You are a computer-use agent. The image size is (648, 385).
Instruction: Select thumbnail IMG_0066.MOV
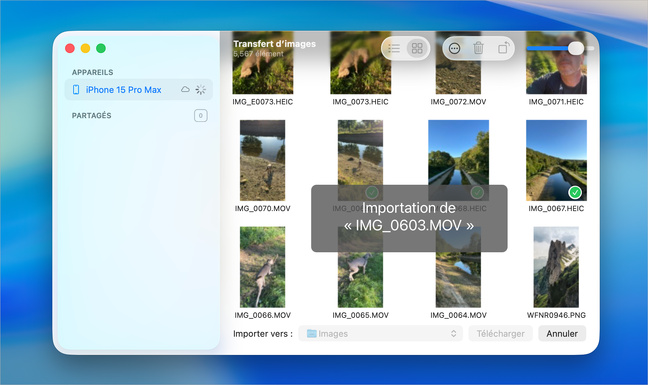point(262,267)
